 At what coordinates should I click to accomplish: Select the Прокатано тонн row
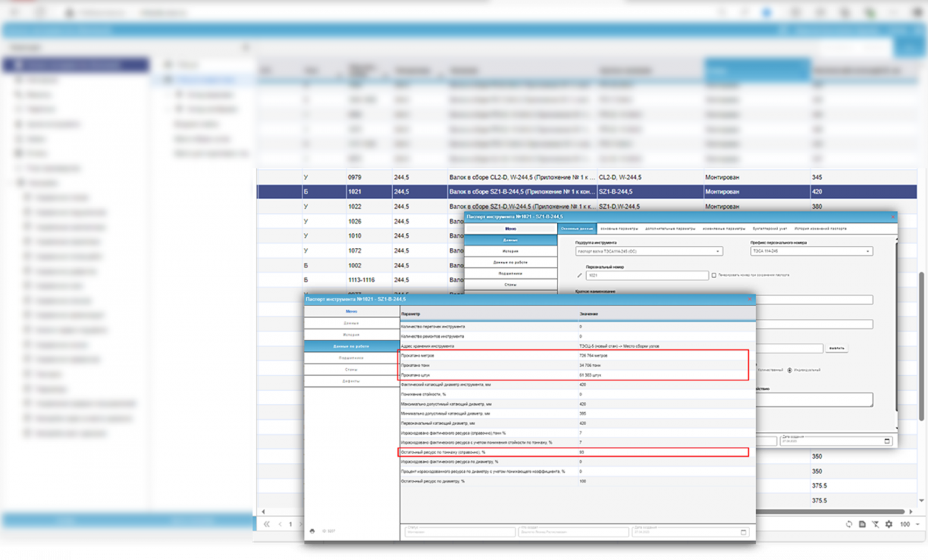tap(578, 365)
